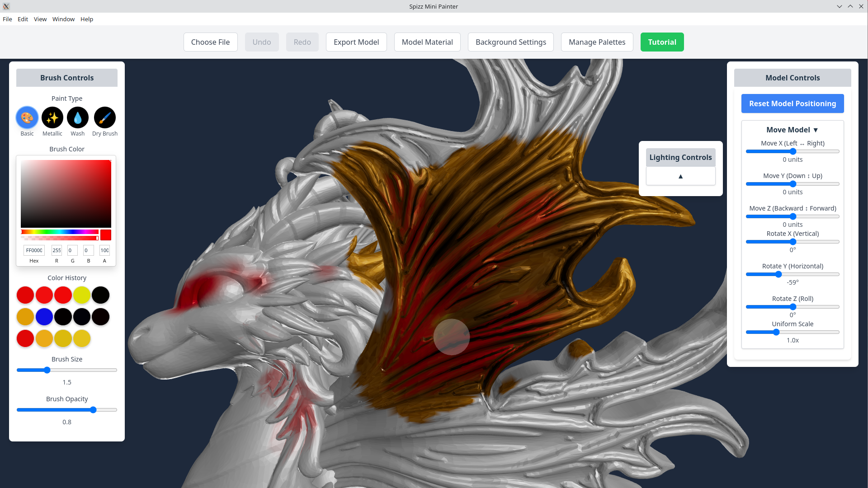Click the Manage Palettes button icon
The width and height of the screenshot is (868, 488).
597,42
